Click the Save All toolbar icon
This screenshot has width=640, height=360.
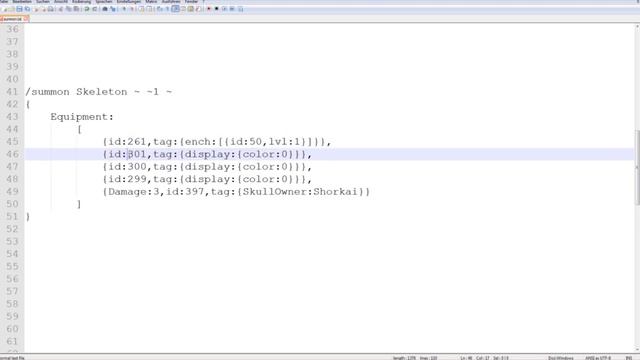tap(27, 9)
